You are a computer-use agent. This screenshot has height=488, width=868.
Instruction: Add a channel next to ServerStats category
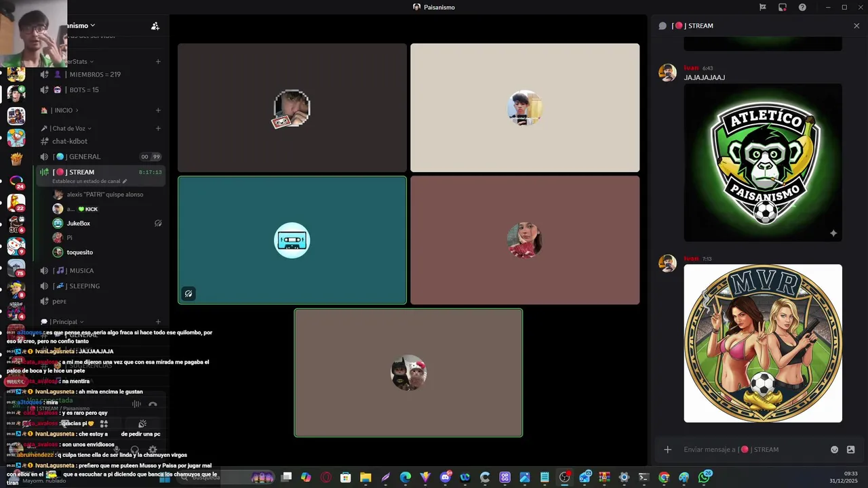158,62
